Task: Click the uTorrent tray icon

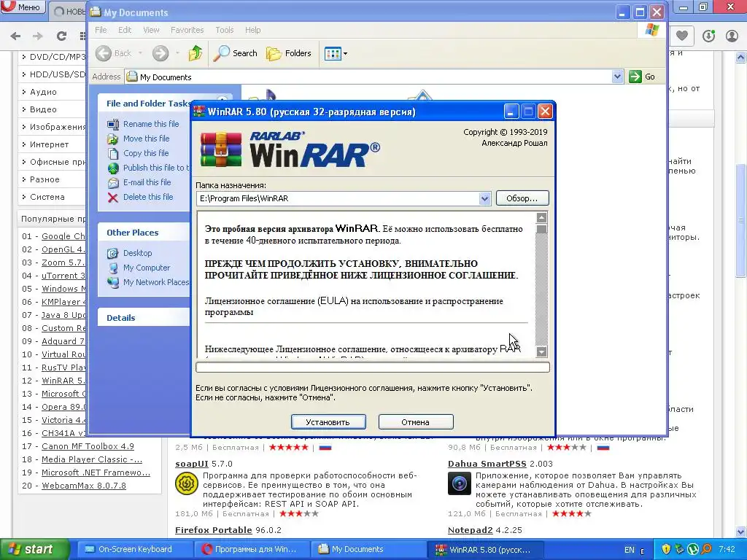Action: (693, 550)
